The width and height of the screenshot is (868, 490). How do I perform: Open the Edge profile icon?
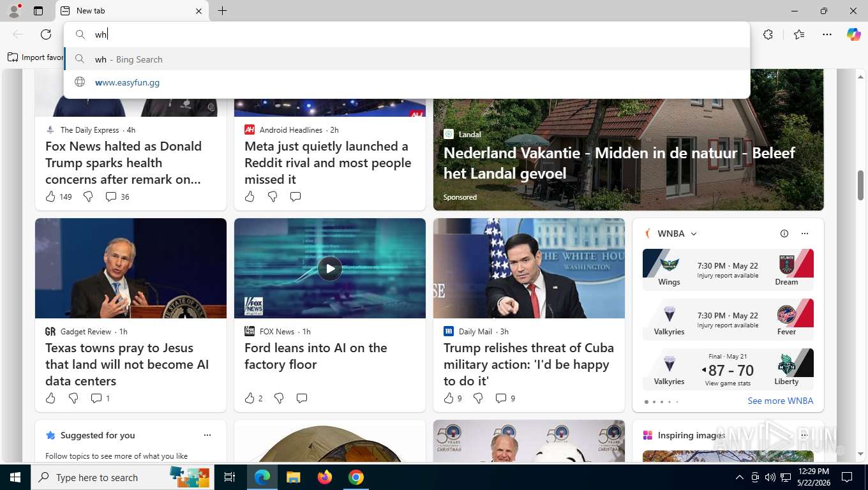point(13,11)
